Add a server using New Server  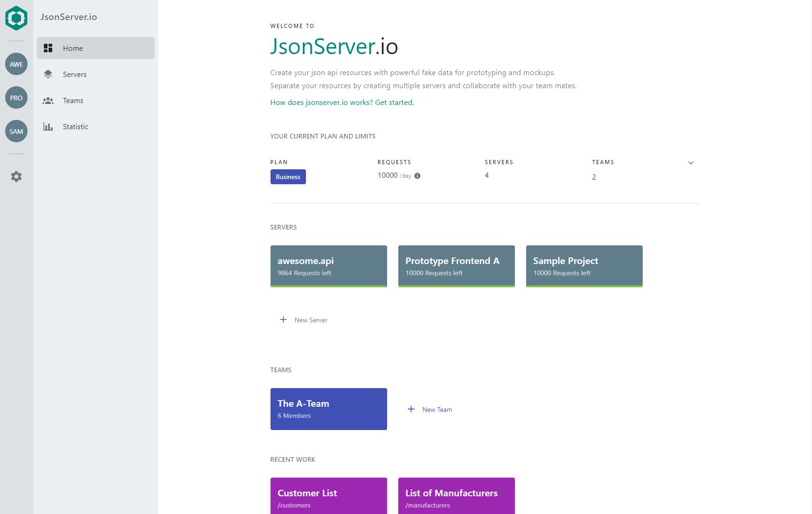[x=303, y=320]
